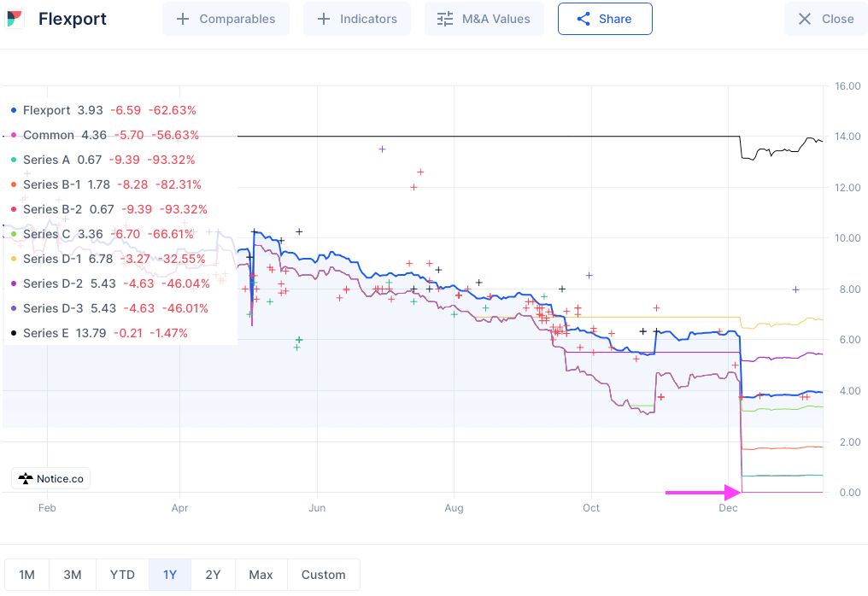Click the Flexport company name heading

point(73,19)
